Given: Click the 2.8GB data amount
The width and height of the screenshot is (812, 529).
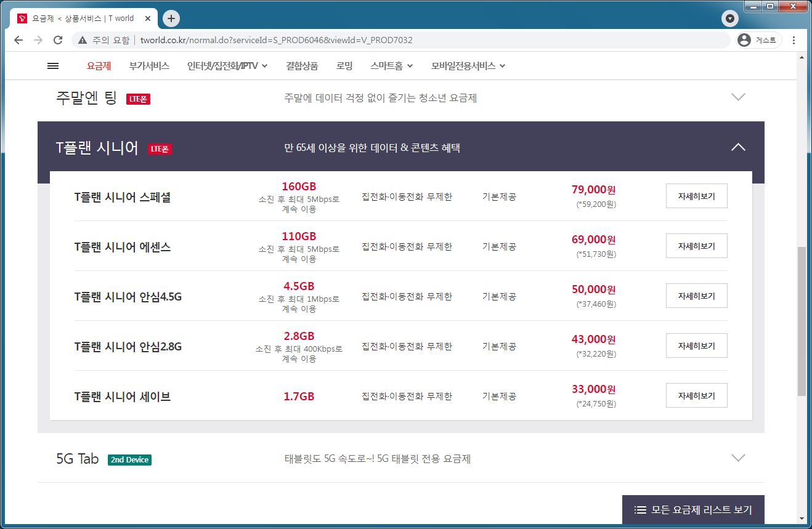Looking at the screenshot, I should coord(299,336).
